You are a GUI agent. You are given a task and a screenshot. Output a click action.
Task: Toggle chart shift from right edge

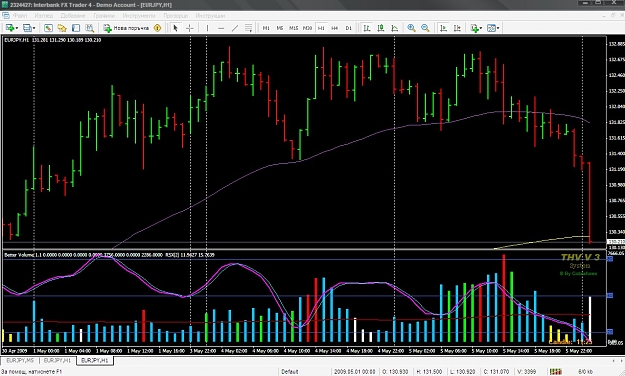pyautogui.click(x=457, y=28)
